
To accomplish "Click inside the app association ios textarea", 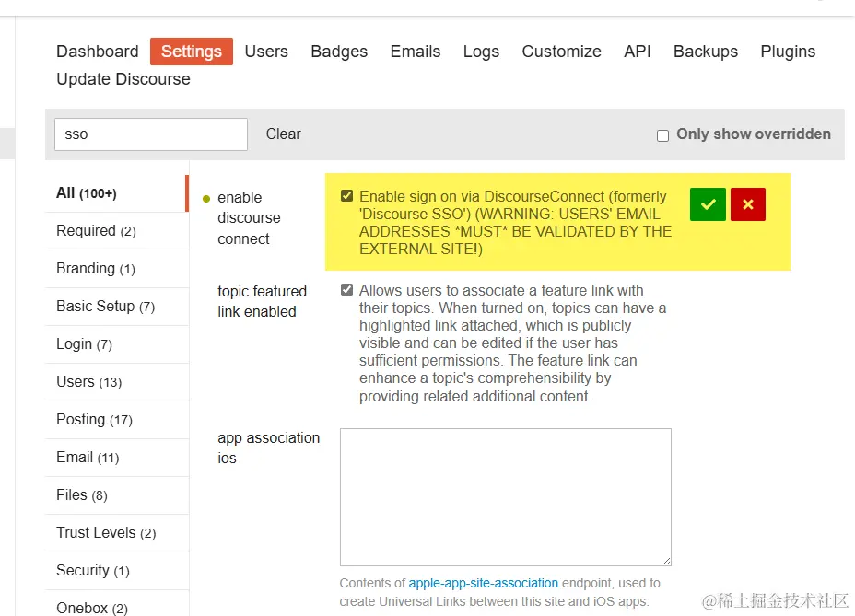I will tap(506, 497).
